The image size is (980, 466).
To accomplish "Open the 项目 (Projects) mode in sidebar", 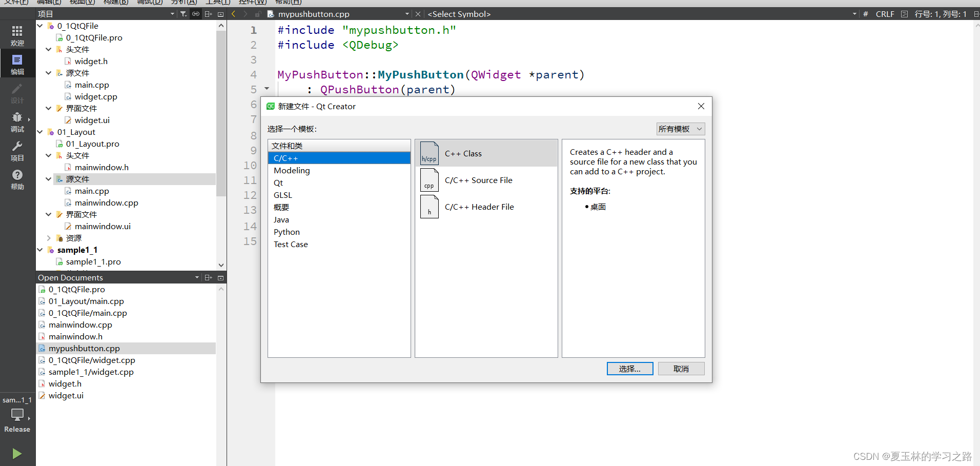I will point(17,150).
